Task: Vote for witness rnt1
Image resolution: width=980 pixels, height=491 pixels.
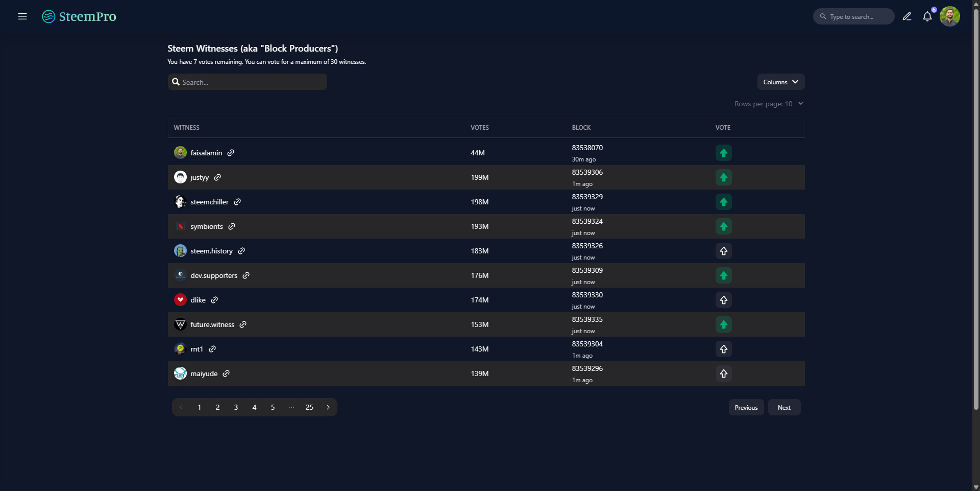Action: coord(724,349)
